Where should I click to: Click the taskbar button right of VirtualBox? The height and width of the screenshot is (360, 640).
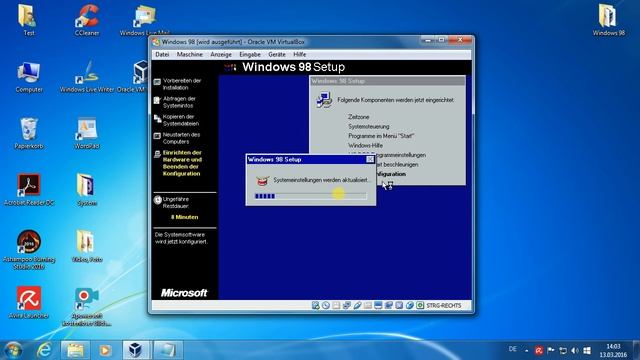167,350
